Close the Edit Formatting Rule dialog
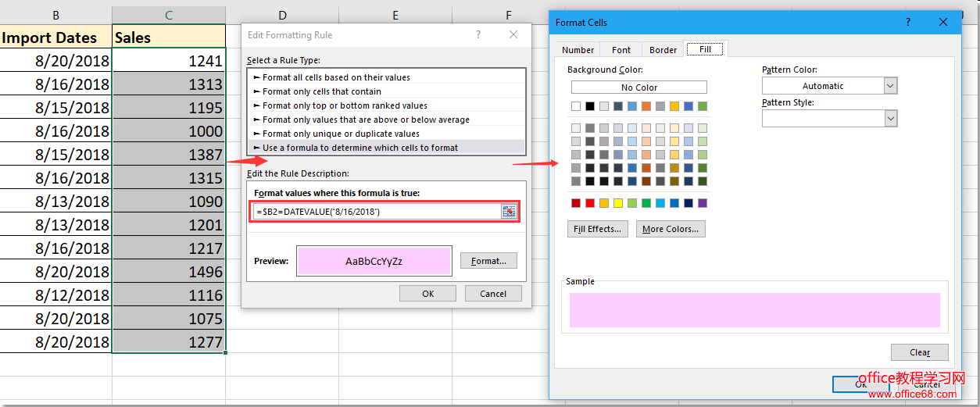This screenshot has width=980, height=407. (x=513, y=35)
